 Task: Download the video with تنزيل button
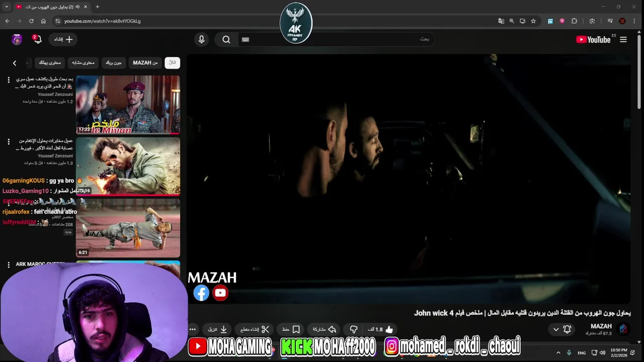(x=218, y=329)
